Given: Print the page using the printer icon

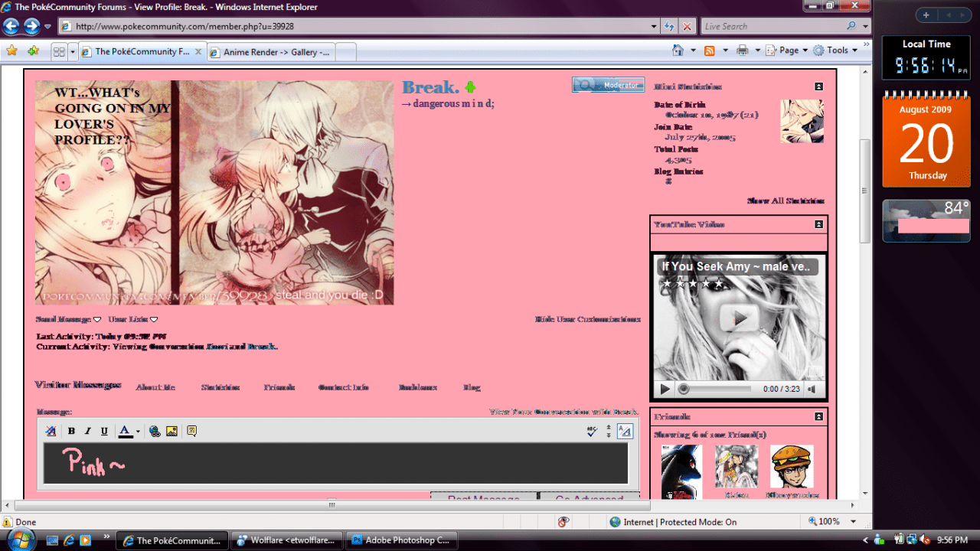Looking at the screenshot, I should 742,51.
